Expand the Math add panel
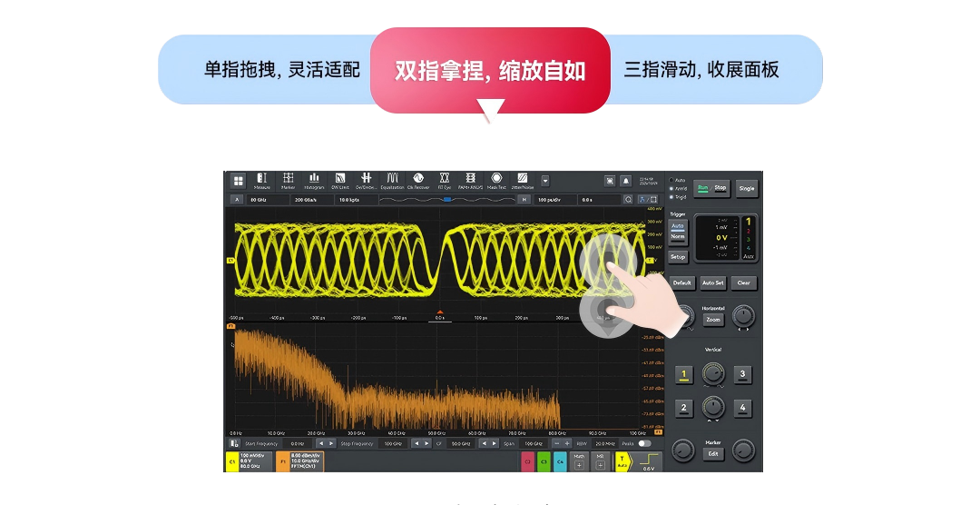Image resolution: width=980 pixels, height=505 pixels. (579, 462)
